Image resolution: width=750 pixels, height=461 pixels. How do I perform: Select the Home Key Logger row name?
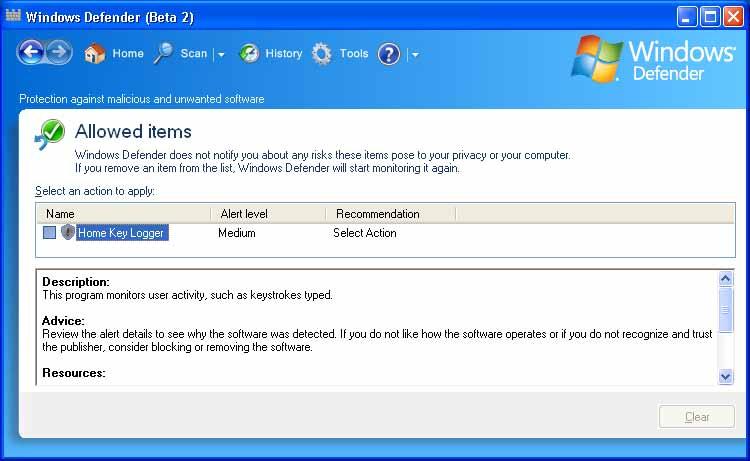tap(122, 233)
